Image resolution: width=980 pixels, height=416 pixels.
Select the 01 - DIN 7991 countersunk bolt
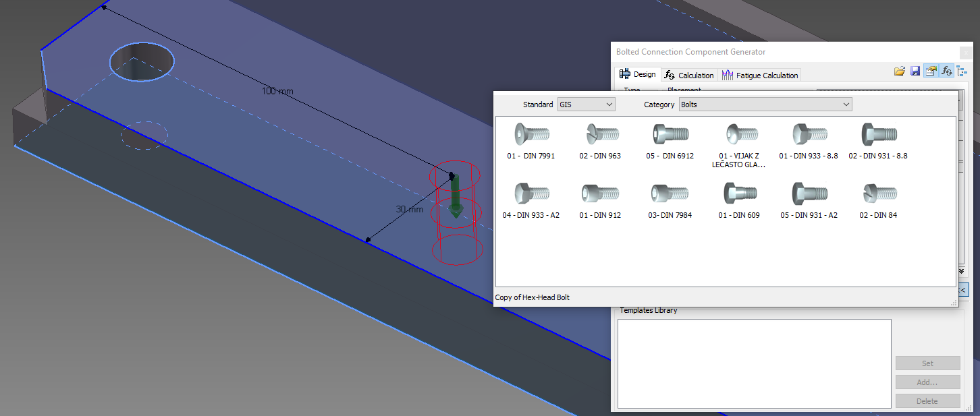pyautogui.click(x=530, y=140)
